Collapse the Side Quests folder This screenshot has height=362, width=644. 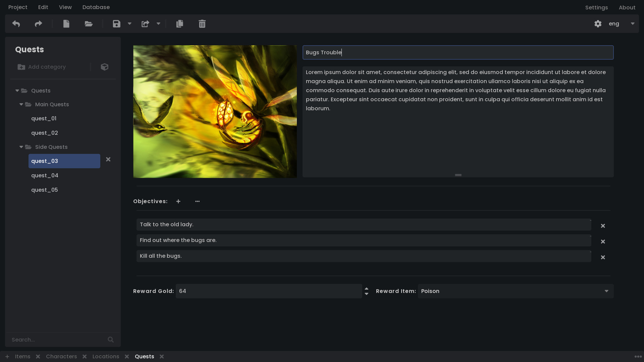21,147
